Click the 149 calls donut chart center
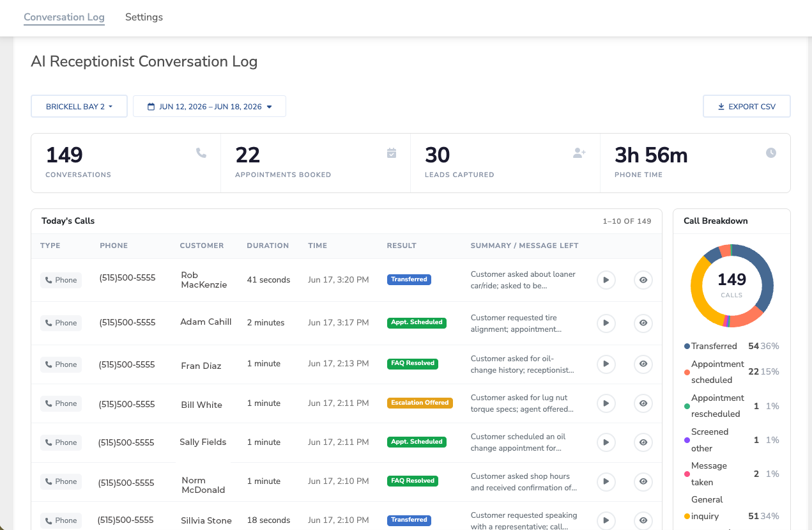812x530 pixels. (732, 284)
